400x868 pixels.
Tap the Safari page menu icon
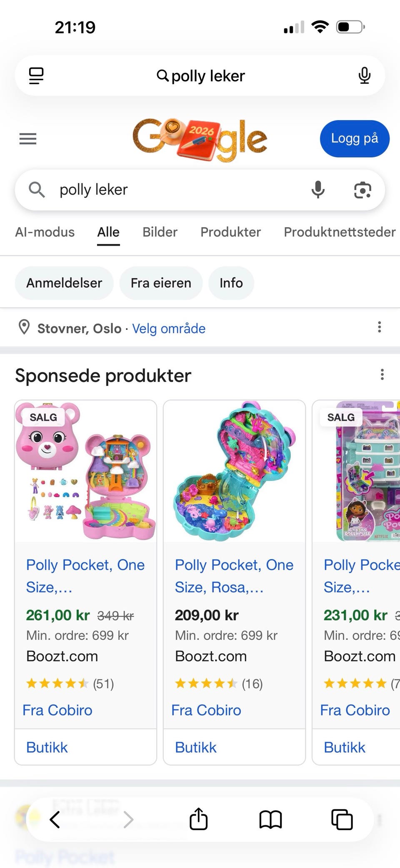(36, 76)
